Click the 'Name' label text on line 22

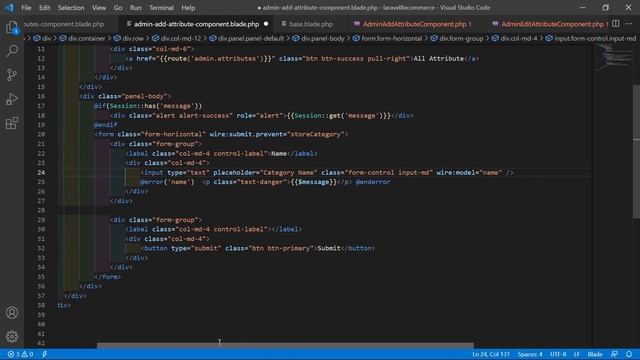click(x=279, y=153)
